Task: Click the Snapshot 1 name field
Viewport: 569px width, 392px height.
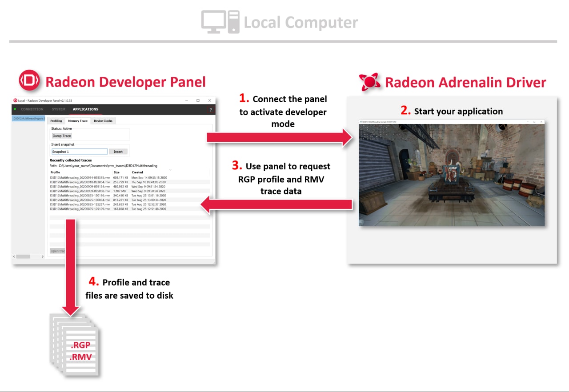Action: click(x=79, y=152)
